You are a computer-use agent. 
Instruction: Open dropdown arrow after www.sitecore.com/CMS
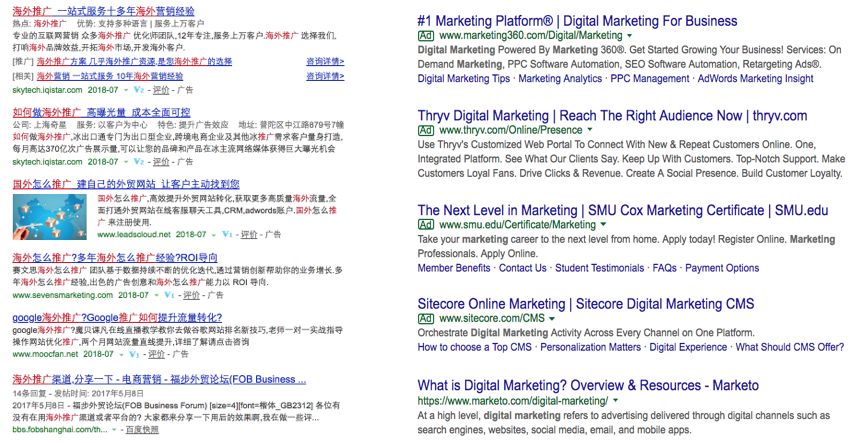[x=552, y=319]
